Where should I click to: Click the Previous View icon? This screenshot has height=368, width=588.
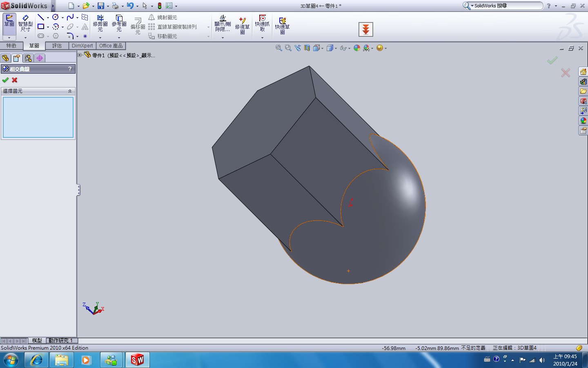pos(297,48)
